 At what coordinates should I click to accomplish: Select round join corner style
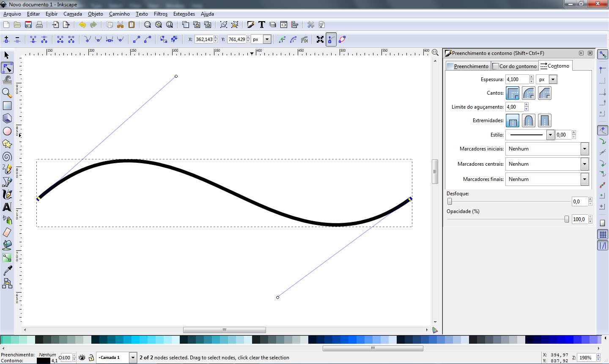[x=529, y=93]
